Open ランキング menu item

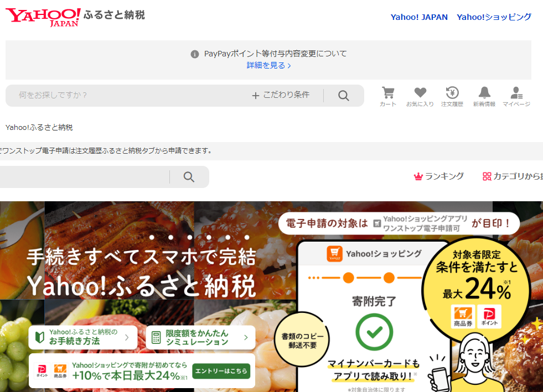(439, 176)
